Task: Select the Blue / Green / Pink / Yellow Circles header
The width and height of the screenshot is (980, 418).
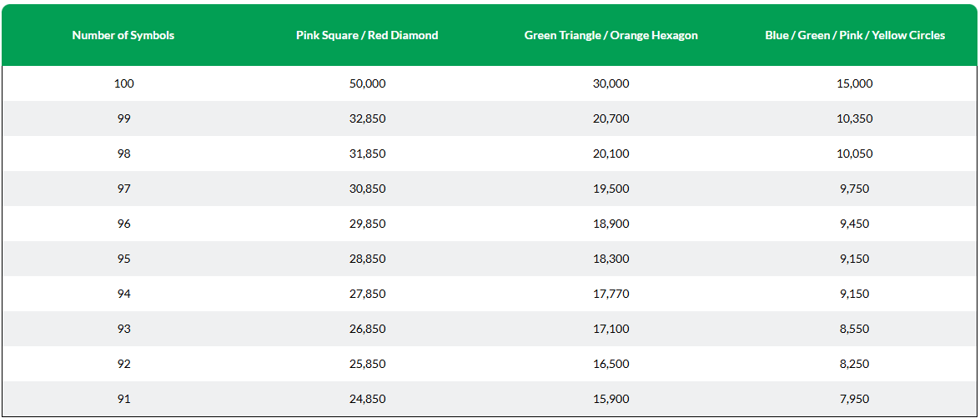Action: click(x=854, y=36)
